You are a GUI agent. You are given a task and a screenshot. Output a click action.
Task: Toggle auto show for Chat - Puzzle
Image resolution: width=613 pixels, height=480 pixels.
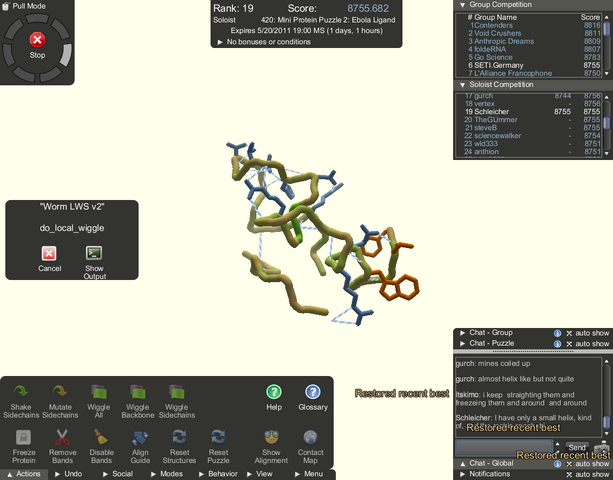[588, 344]
